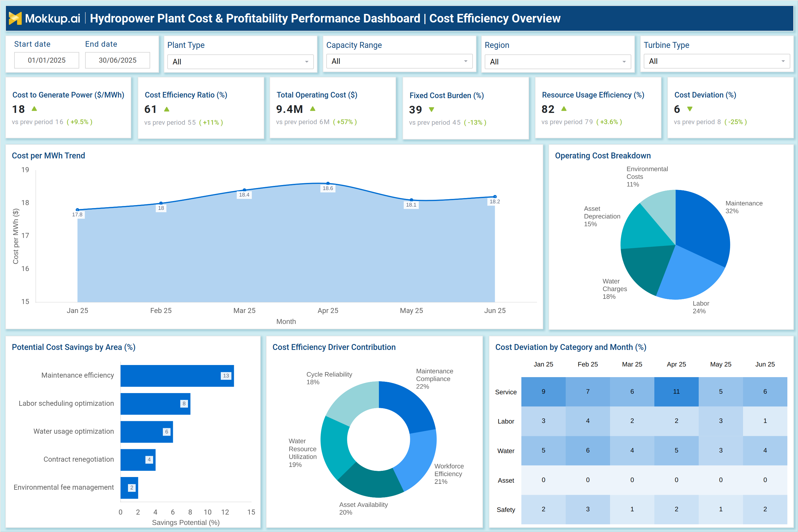Click the down arrow beside Fixed Cost Burden 39
Screen dimensions: 798x532
[x=432, y=110]
